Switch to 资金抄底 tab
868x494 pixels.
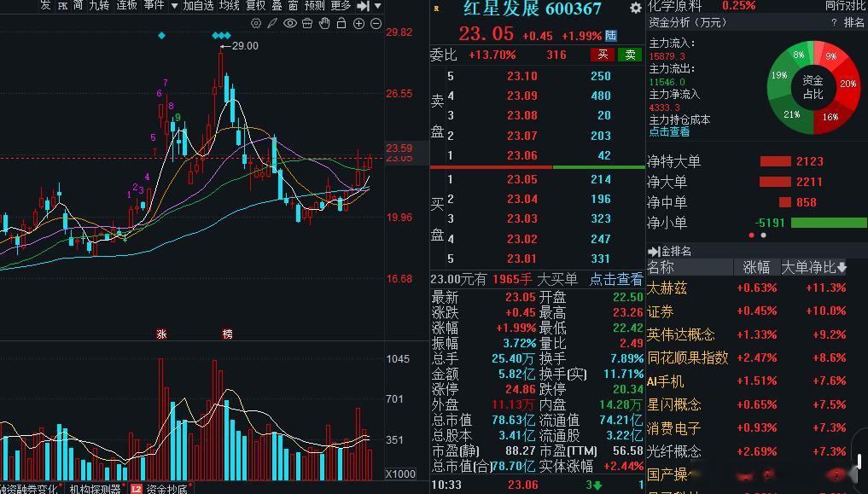point(166,489)
